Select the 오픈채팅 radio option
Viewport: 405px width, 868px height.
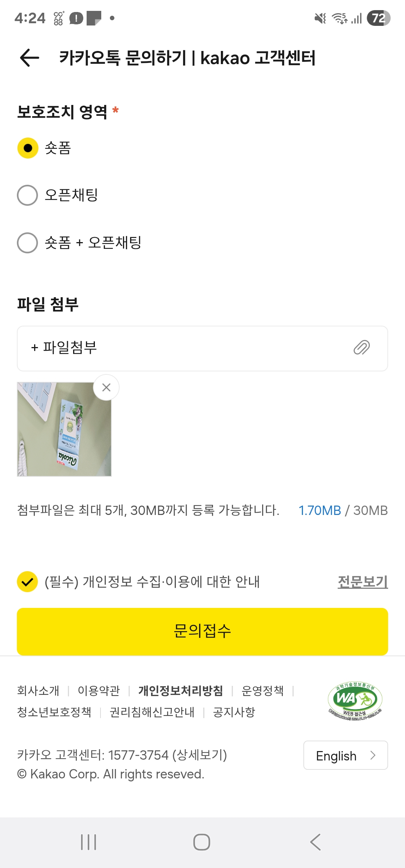point(28,195)
